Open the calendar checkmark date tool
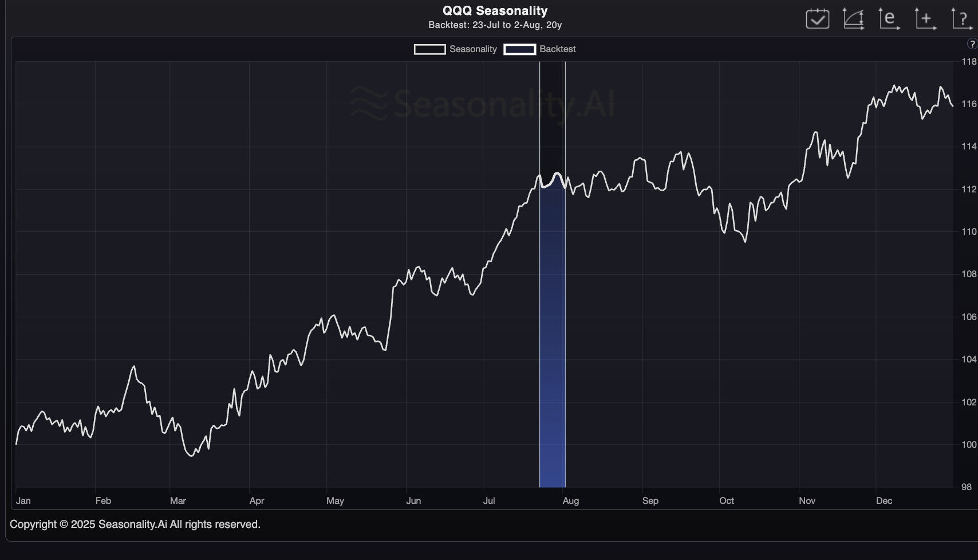 pyautogui.click(x=817, y=18)
